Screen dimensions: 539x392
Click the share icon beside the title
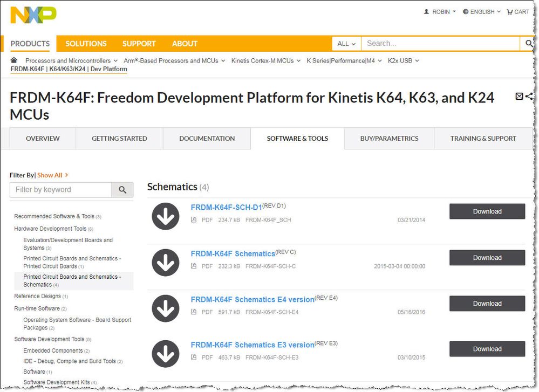pyautogui.click(x=529, y=97)
